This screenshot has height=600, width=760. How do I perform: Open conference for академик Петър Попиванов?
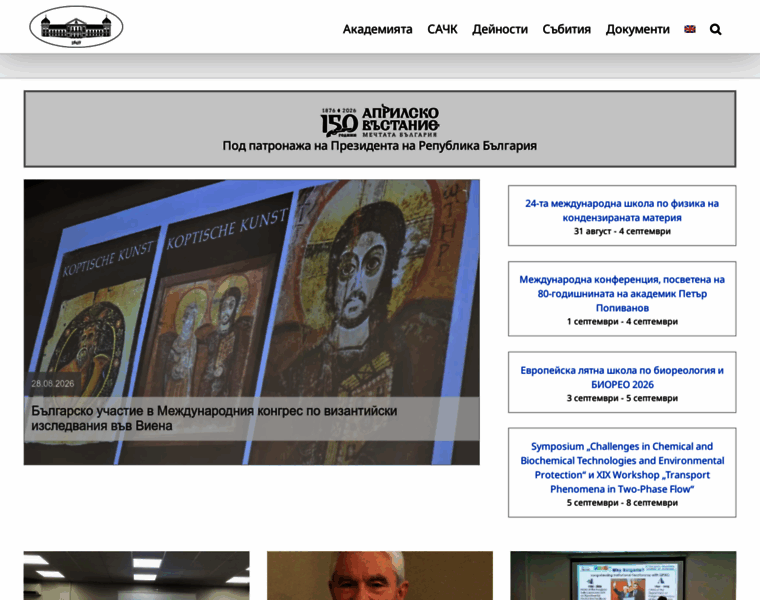(622, 294)
